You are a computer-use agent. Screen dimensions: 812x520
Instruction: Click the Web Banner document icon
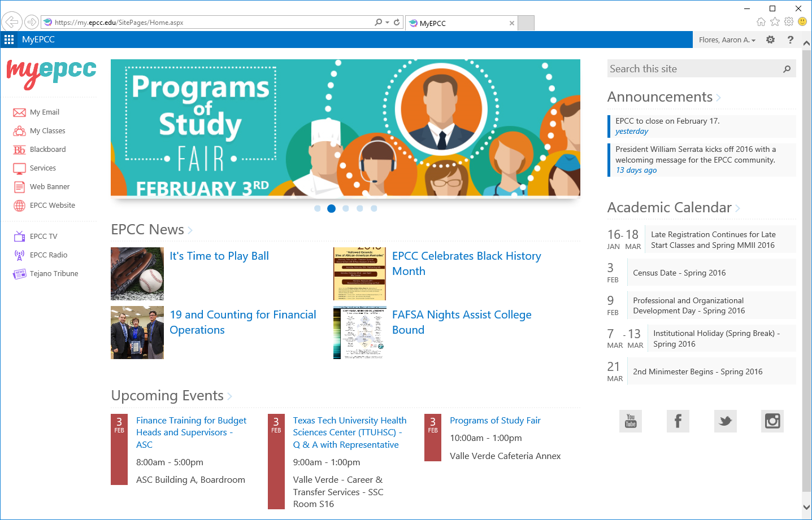(x=19, y=187)
